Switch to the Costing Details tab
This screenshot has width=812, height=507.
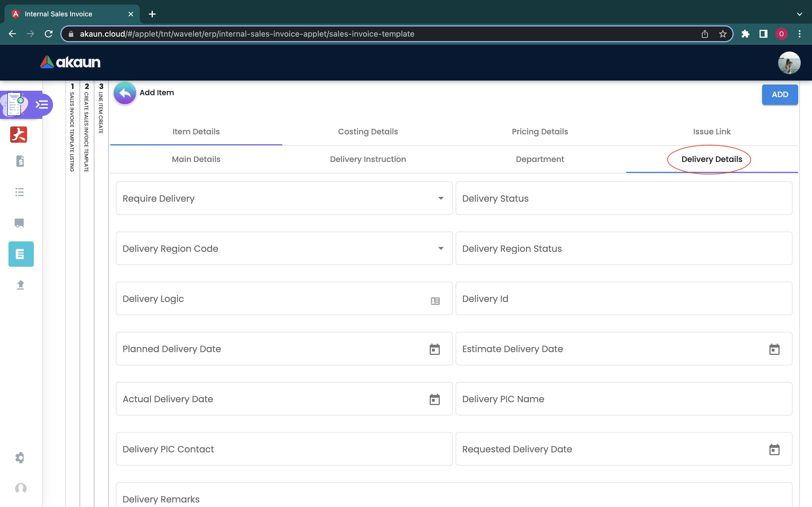[368, 132]
